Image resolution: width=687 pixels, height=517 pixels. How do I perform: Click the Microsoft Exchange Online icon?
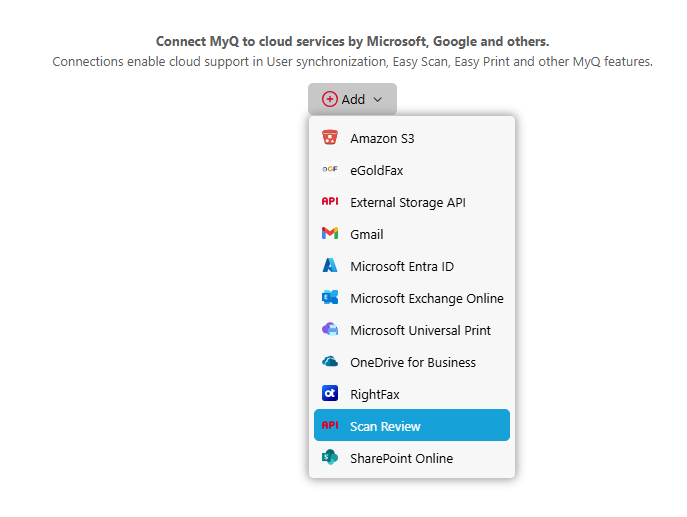point(329,297)
